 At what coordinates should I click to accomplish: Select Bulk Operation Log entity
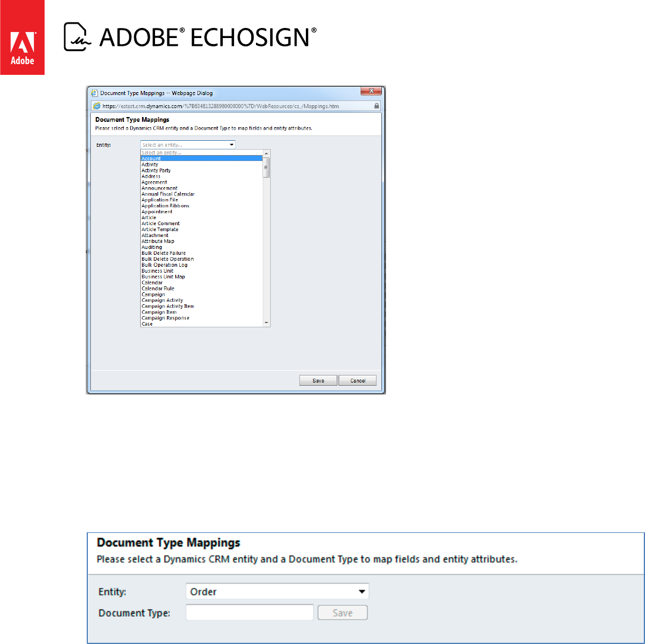click(x=201, y=265)
